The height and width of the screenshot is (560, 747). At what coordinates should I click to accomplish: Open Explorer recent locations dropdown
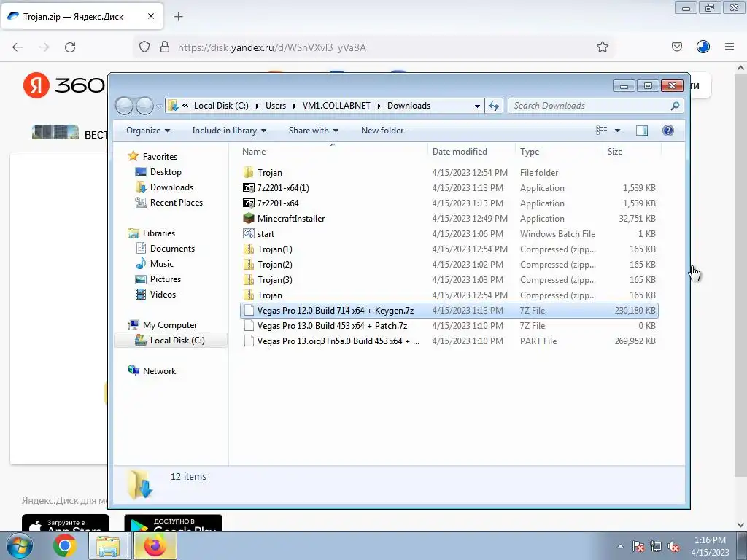tap(159, 106)
